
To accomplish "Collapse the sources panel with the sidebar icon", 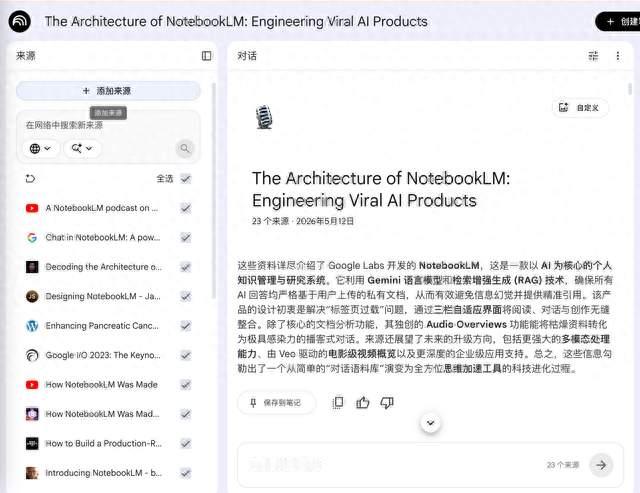I will click(207, 56).
